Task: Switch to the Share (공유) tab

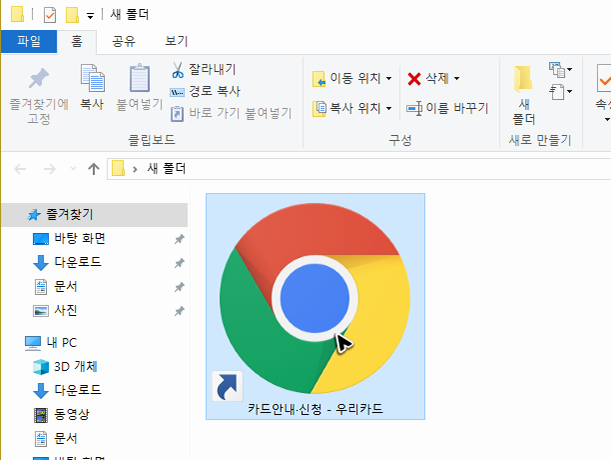Action: (x=124, y=41)
